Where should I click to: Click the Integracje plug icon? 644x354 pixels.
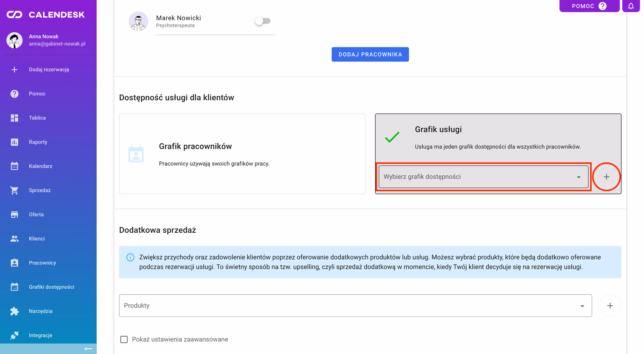click(14, 335)
